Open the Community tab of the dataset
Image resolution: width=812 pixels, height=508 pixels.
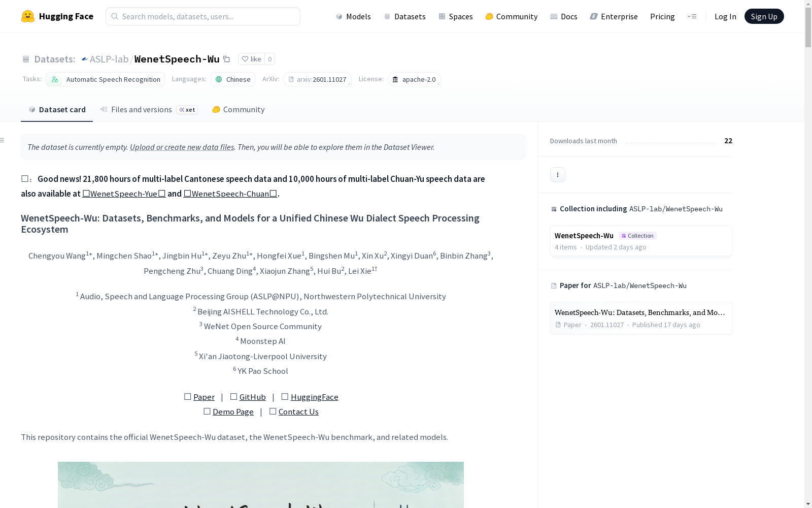[238, 109]
